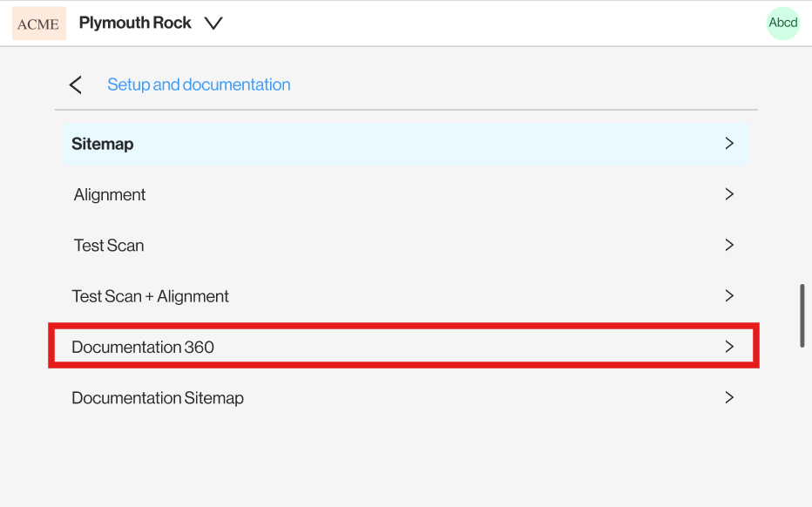Select the Sitemap menu item
Viewport: 812px width, 507px height.
pos(407,144)
